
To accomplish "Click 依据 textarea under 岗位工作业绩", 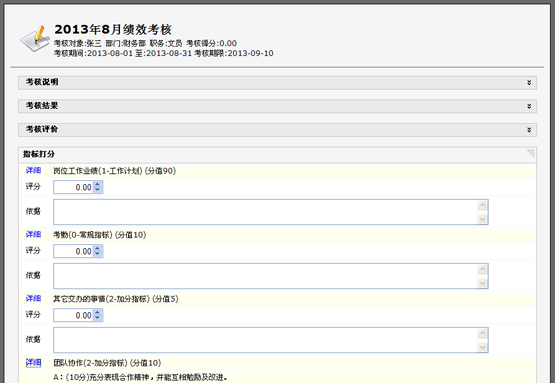I will coord(271,212).
